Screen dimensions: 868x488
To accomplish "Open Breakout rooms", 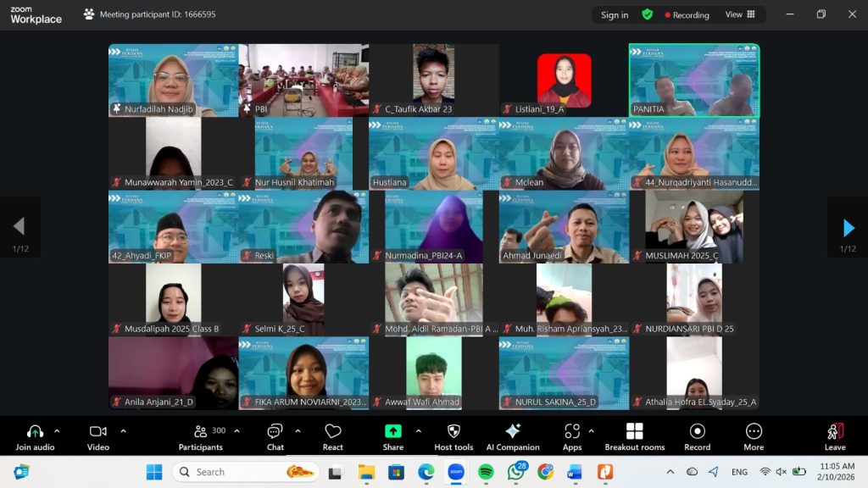I will pos(634,436).
